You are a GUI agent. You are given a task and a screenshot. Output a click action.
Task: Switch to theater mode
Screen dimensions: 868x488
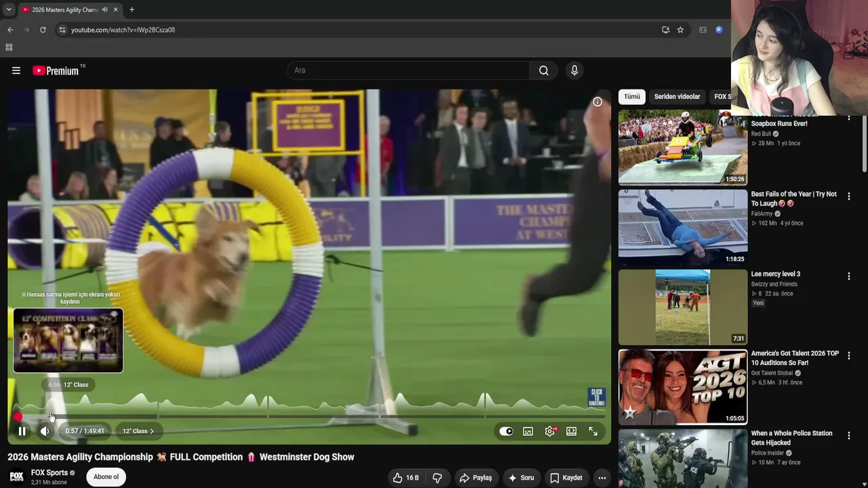coord(572,431)
